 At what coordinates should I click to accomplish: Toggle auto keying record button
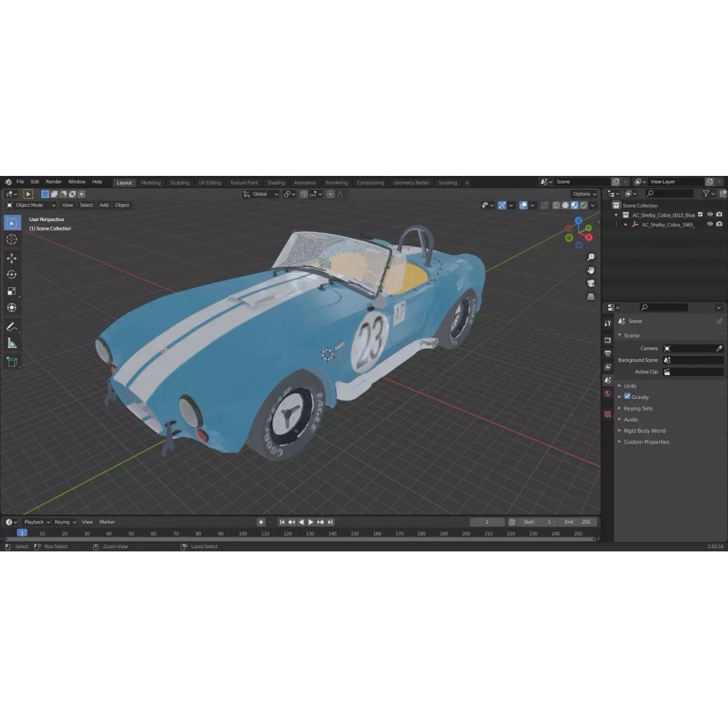point(261,522)
